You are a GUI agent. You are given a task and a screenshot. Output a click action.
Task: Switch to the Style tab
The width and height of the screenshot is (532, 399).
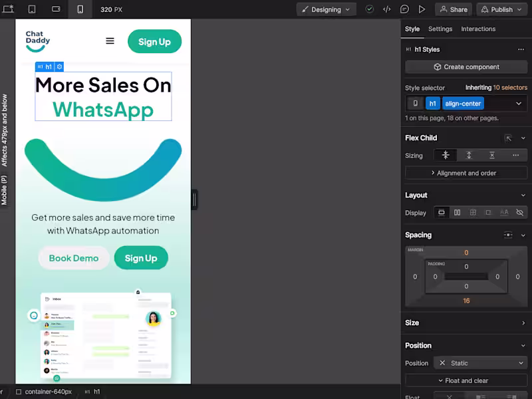pos(412,29)
